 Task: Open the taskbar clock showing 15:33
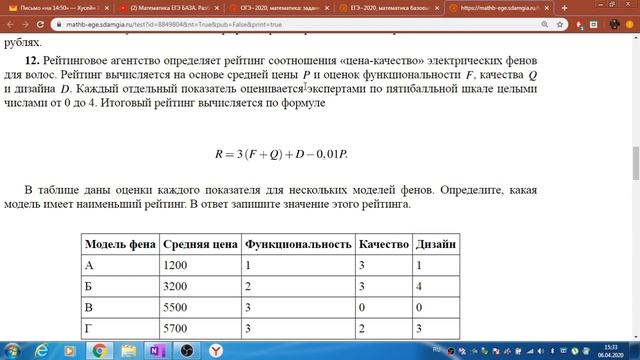click(611, 351)
